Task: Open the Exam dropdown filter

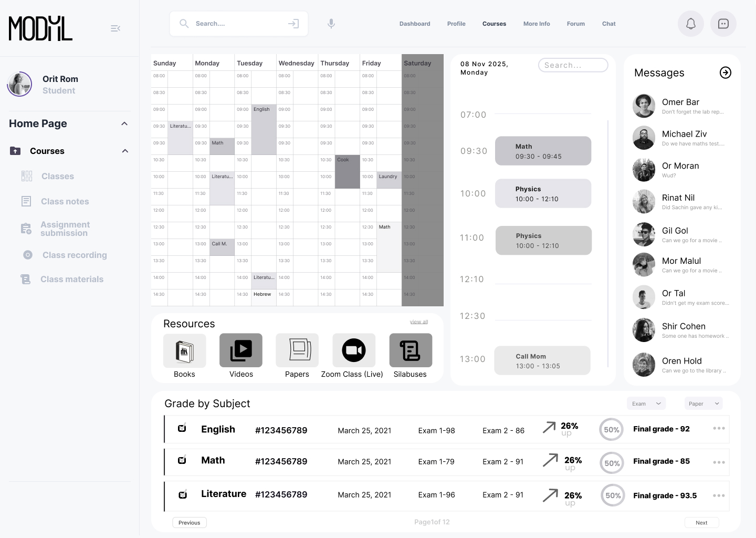Action: (x=646, y=403)
